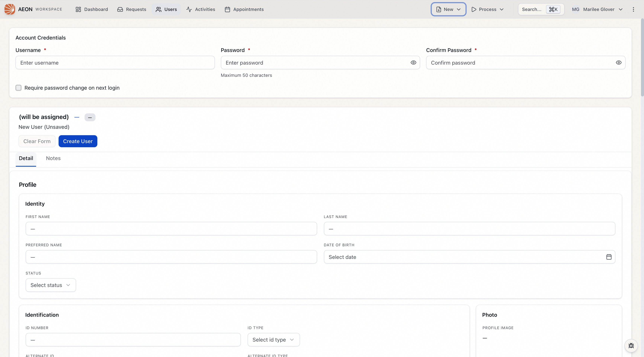This screenshot has height=357, width=644.
Task: Click the 'Account Credentials' heading
Action: point(40,38)
